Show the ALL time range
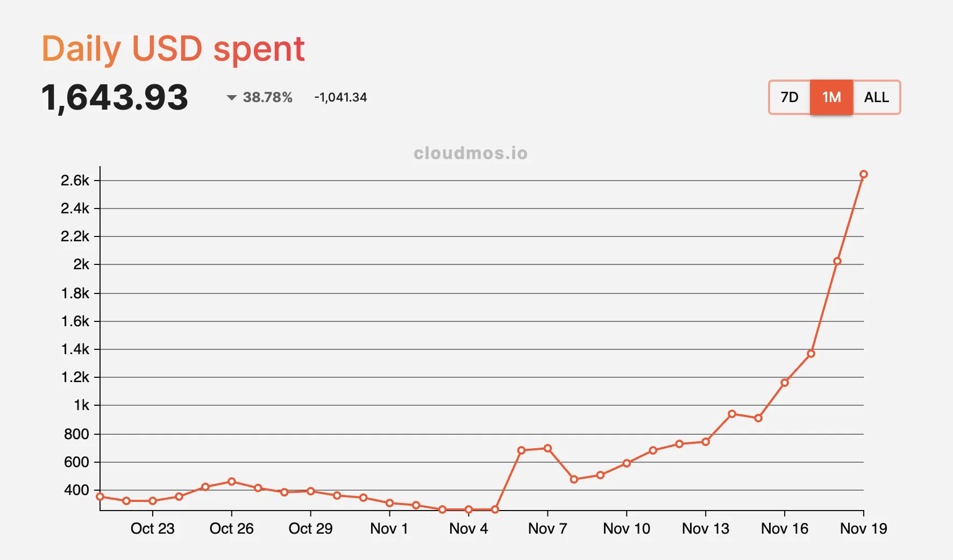 click(876, 97)
